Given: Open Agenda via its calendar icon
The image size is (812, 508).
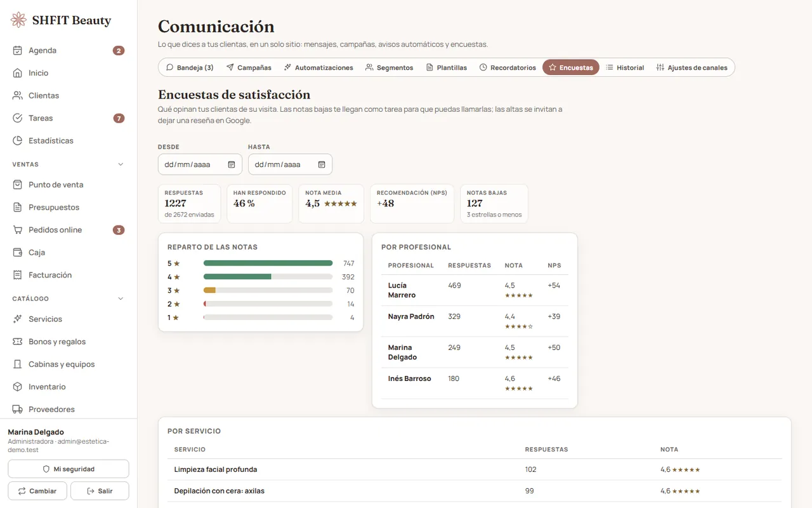Looking at the screenshot, I should tap(18, 50).
